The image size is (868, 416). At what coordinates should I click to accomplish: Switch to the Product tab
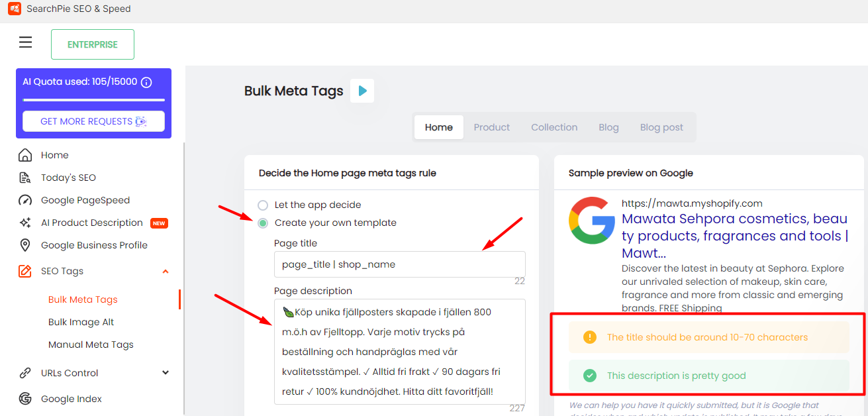(492, 127)
